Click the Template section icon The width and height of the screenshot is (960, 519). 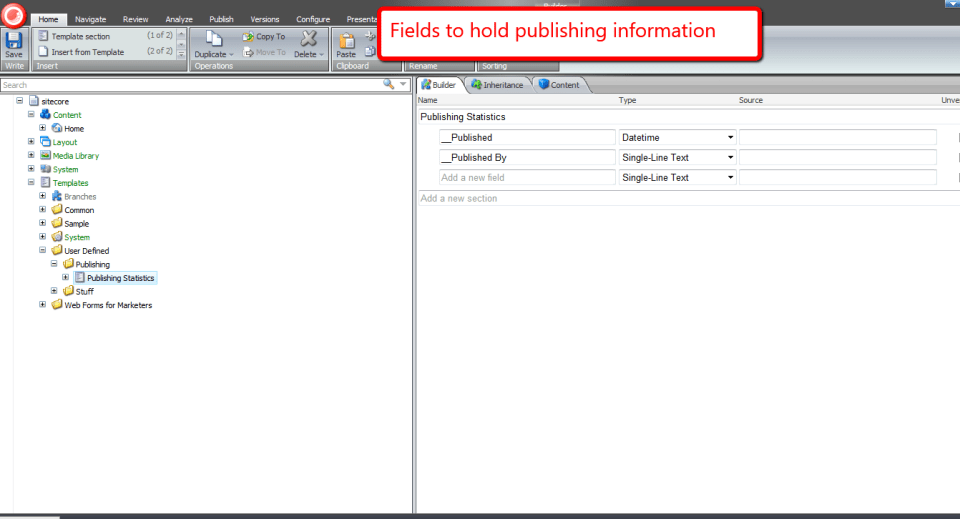(43, 36)
